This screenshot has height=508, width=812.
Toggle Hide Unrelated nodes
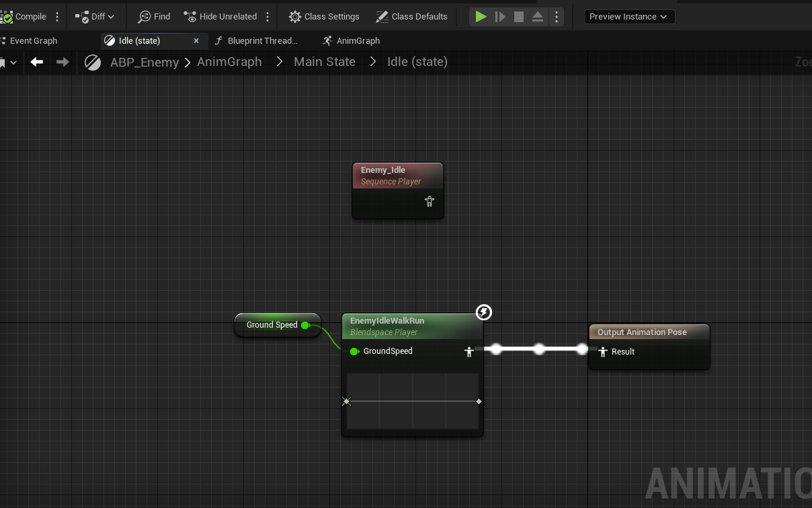[x=220, y=17]
